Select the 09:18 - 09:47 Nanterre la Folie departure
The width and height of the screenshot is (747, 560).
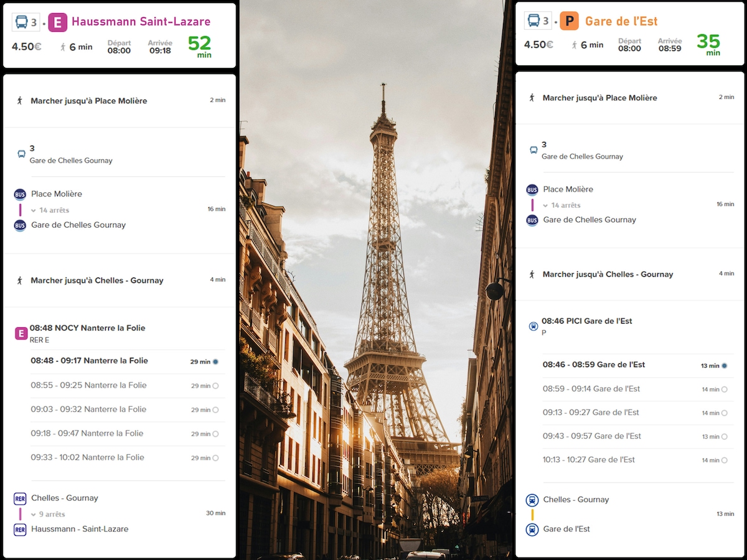tap(128, 434)
